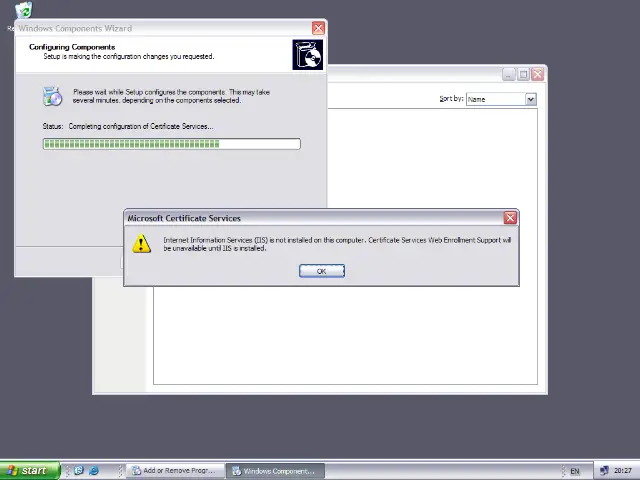Maximize the Add or Remove Programs window
Viewport: 640px width, 480px height.
[523, 75]
